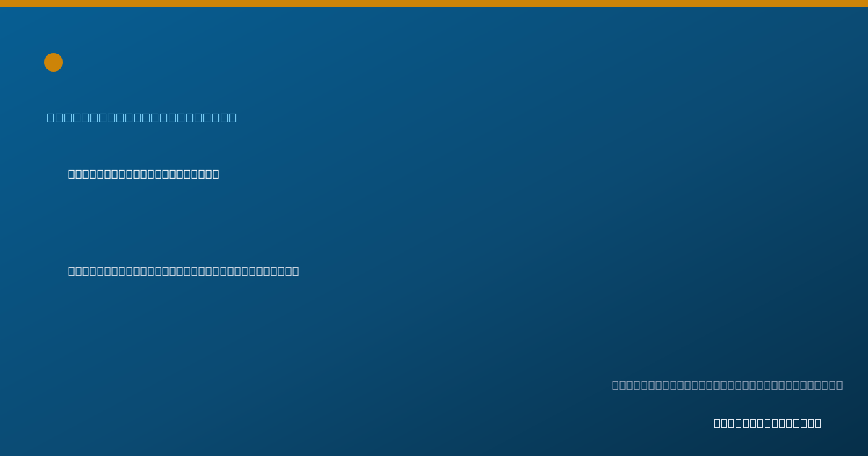Select the light-blue heading line under the orange circle
The width and height of the screenshot is (868, 456).
point(142,117)
